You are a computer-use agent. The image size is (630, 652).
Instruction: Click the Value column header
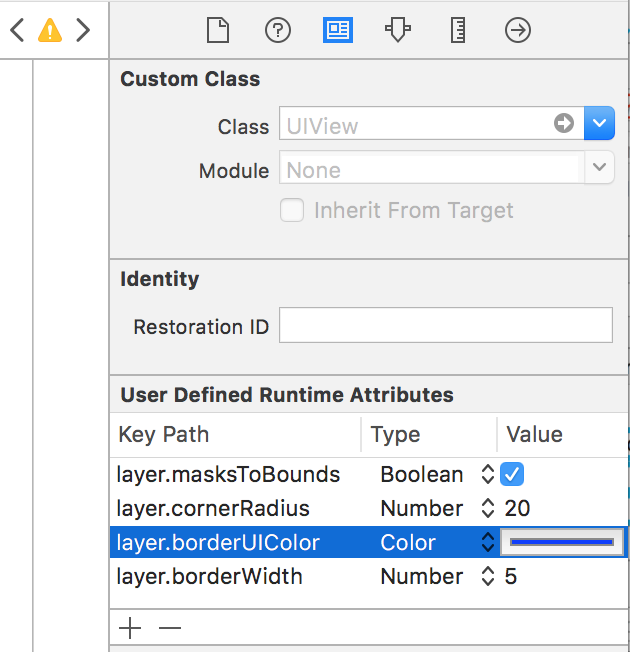(534, 435)
